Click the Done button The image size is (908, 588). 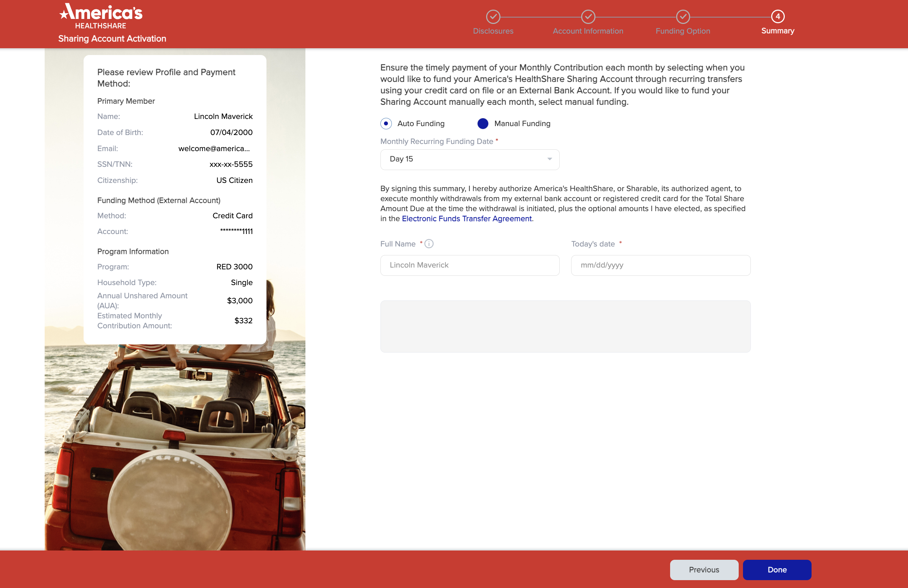click(777, 570)
